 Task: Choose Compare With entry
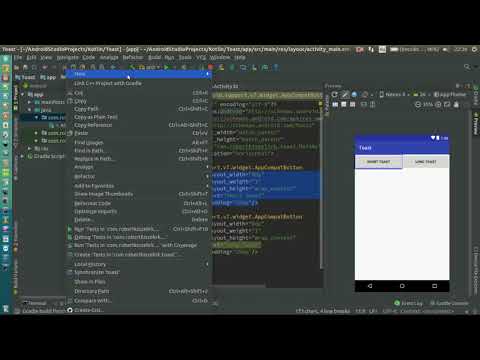tap(138, 301)
